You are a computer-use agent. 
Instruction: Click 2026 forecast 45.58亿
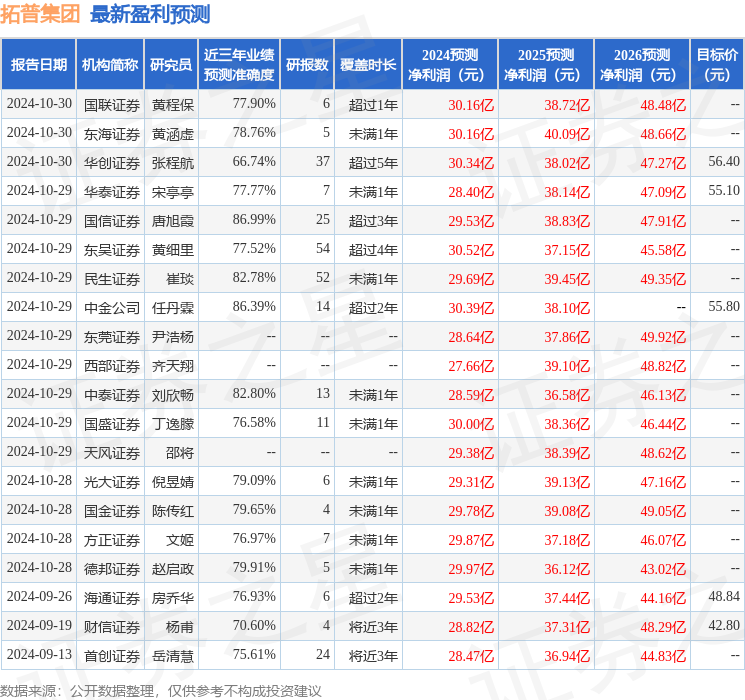pos(663,250)
